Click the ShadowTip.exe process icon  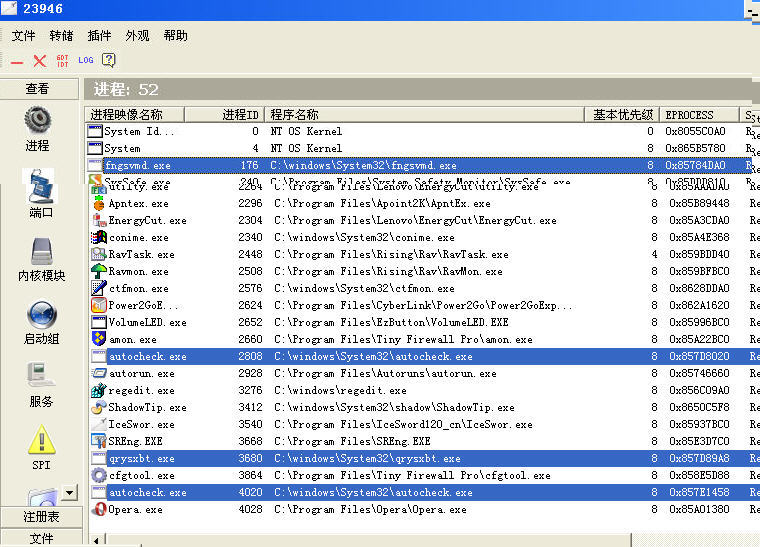(x=98, y=407)
